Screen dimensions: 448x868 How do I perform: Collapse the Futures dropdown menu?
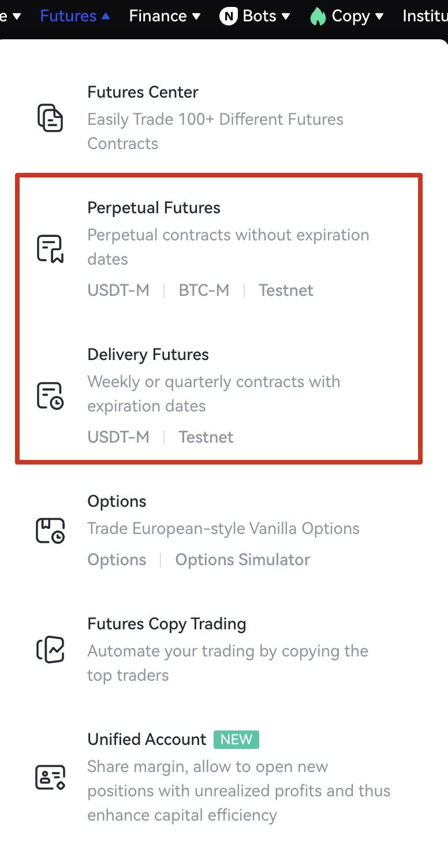[74, 16]
